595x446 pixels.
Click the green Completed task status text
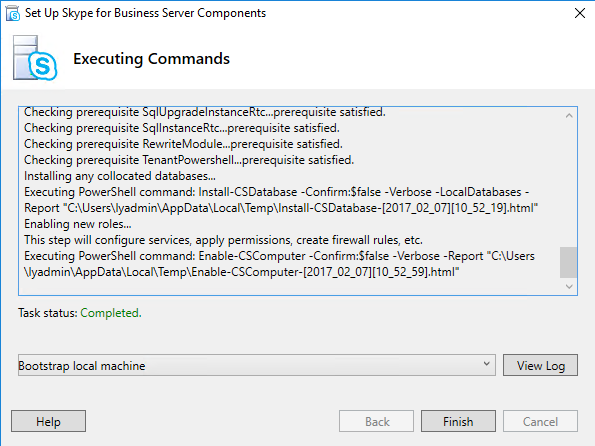coord(111,313)
